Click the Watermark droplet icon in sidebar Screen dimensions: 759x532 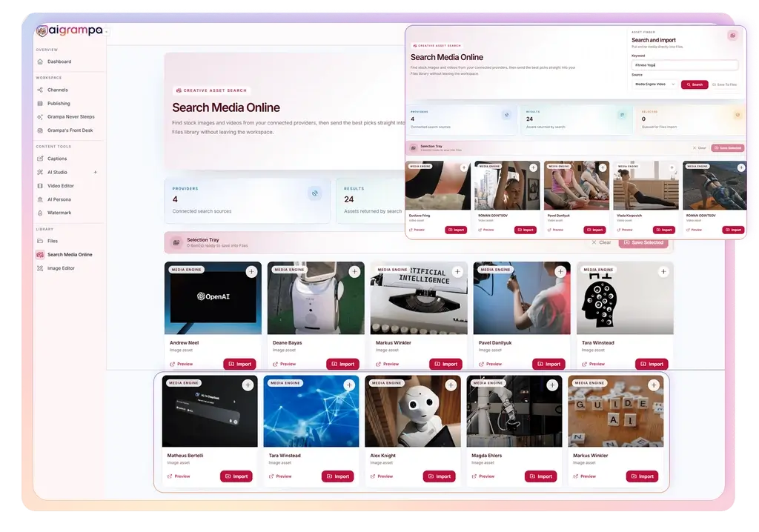click(x=40, y=213)
